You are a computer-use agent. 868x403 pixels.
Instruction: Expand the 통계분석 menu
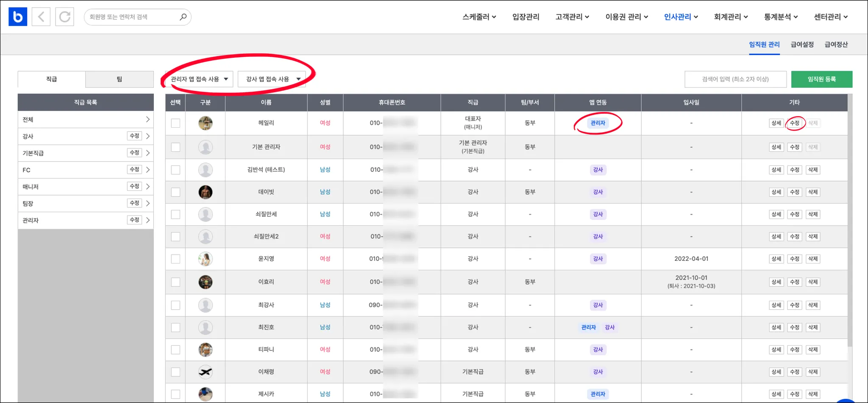pos(781,17)
